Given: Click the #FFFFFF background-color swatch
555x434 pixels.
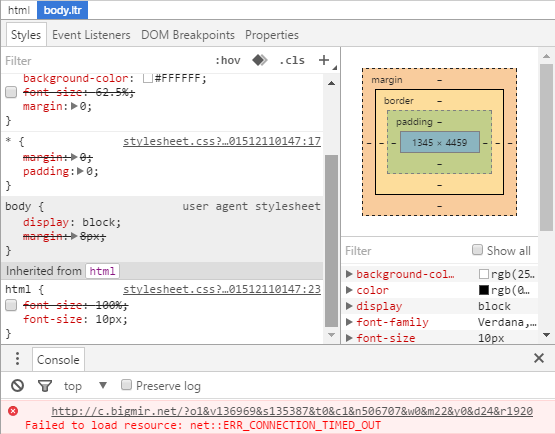Looking at the screenshot, I should (148, 78).
